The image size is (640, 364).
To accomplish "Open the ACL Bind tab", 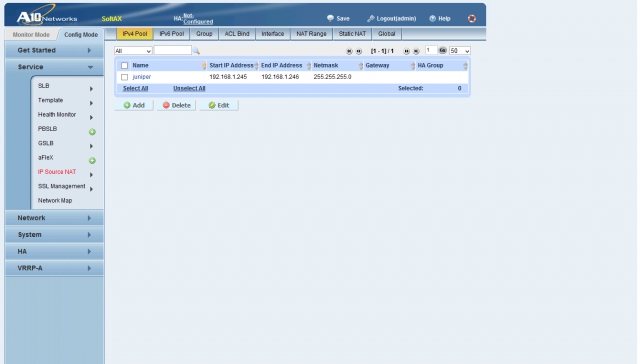I will pyautogui.click(x=237, y=34).
